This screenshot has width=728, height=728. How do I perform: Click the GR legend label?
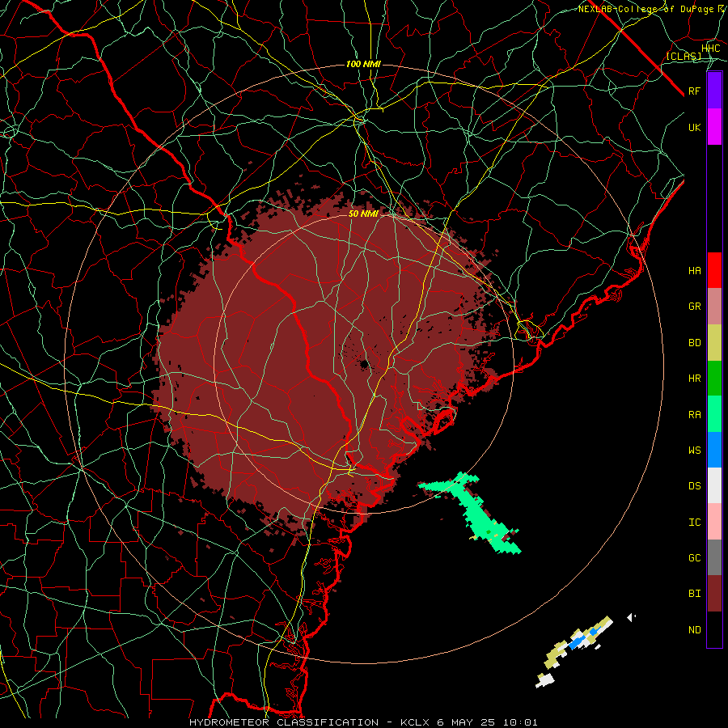coord(695,307)
